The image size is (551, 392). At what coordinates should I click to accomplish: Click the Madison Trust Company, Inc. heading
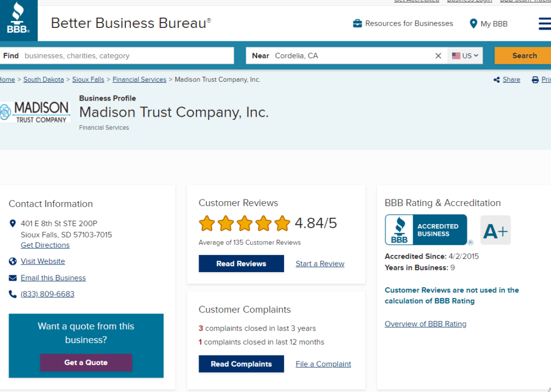pyautogui.click(x=174, y=112)
